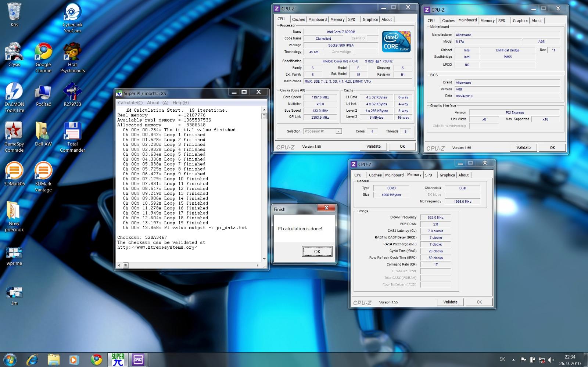The width and height of the screenshot is (588, 367).
Task: Open the Recycle Bin (Kôš) desktop icon
Action: [14, 15]
